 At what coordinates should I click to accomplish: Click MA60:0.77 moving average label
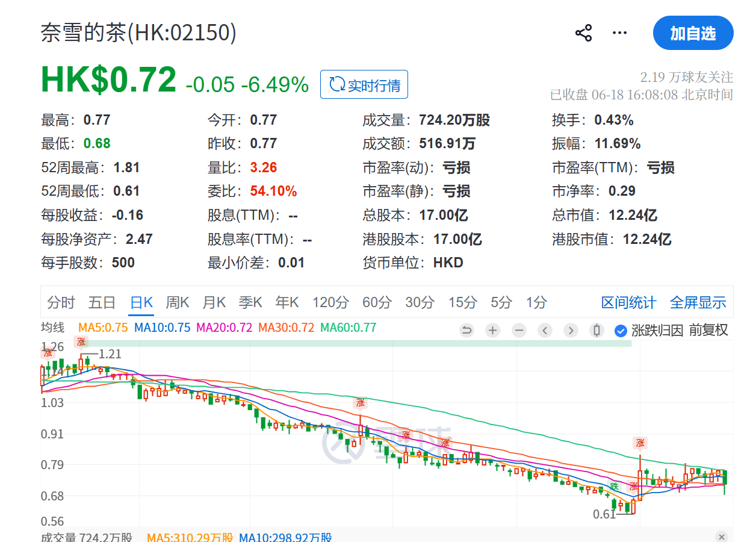348,328
